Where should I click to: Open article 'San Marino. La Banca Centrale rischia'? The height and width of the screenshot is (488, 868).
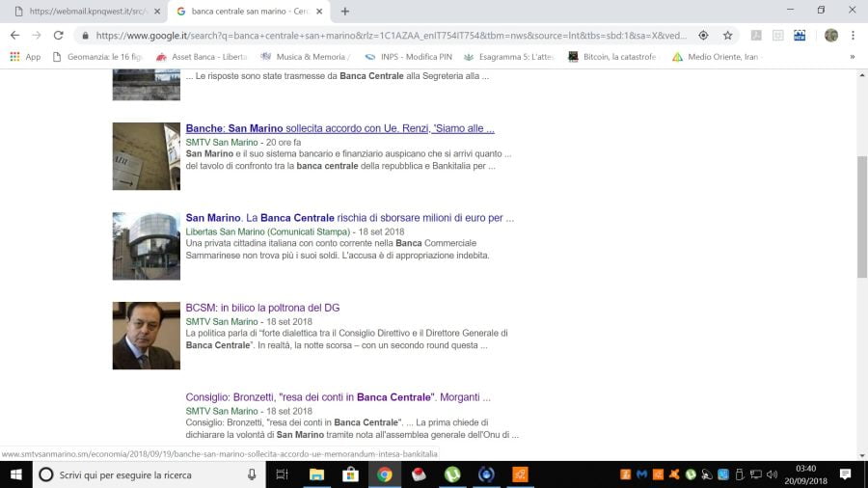(350, 218)
